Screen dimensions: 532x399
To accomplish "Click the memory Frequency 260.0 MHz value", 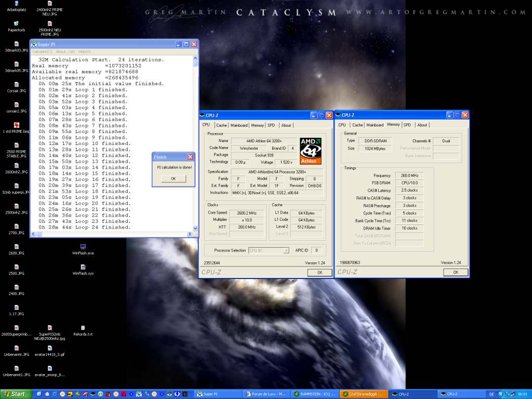I will pos(409,176).
